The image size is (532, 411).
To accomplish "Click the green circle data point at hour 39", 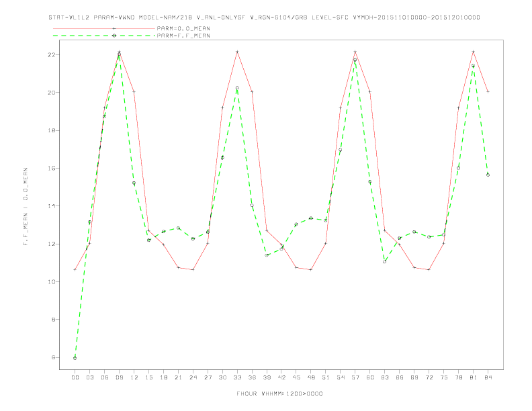I will 267,255.
